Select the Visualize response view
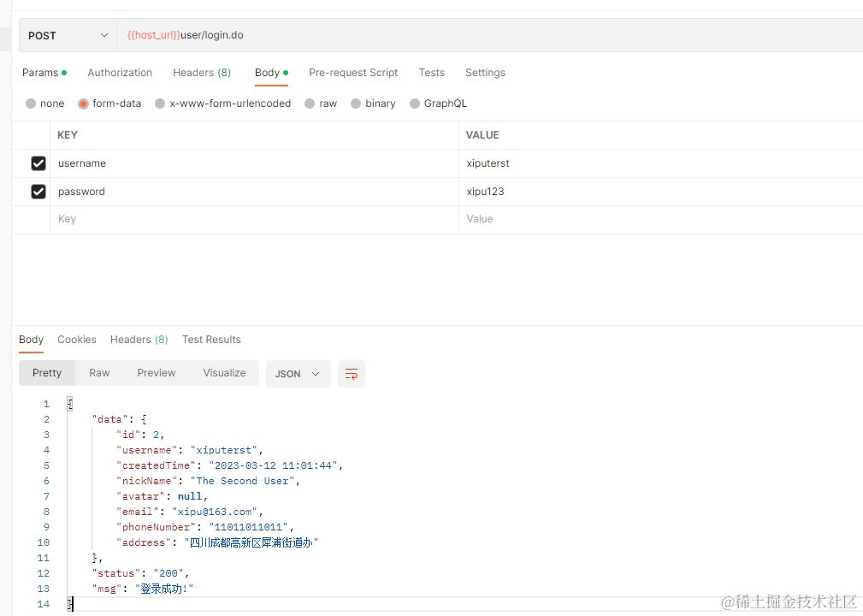Screen dimensions: 863x616 click(224, 373)
